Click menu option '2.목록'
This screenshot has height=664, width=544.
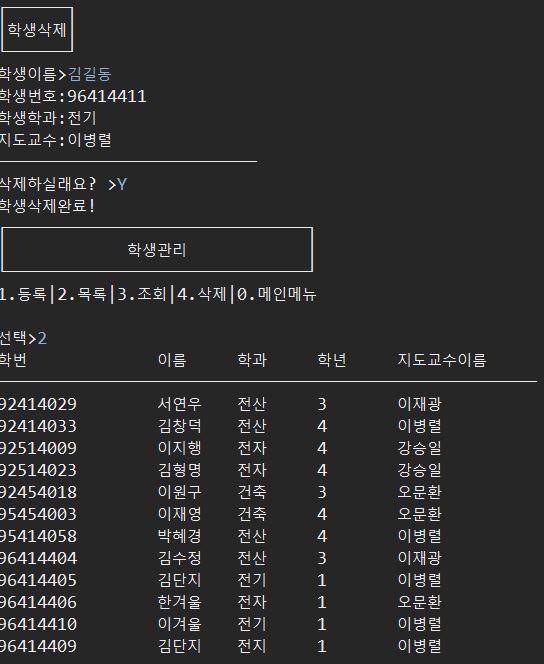[82, 294]
